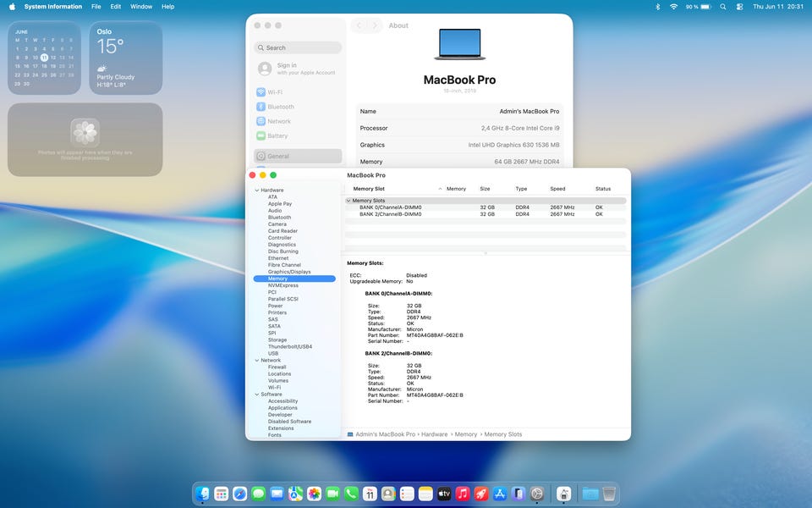812x508 pixels.
Task: Open the Help menu
Action: 167,7
